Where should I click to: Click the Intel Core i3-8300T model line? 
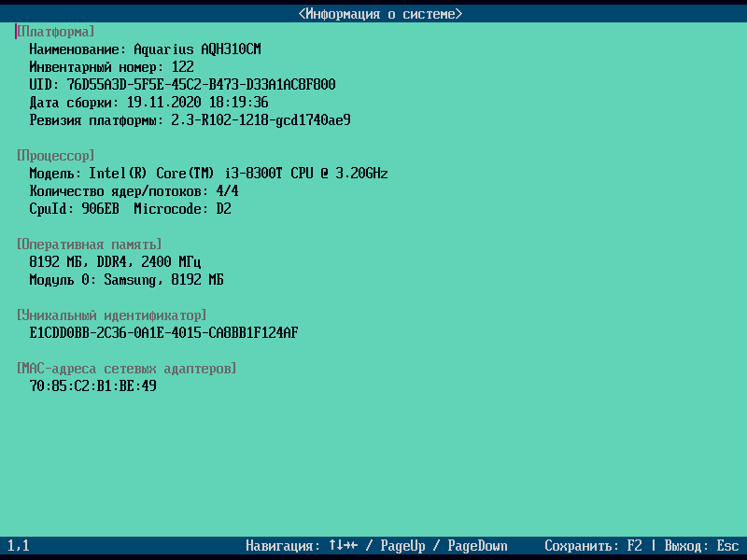tap(208, 174)
